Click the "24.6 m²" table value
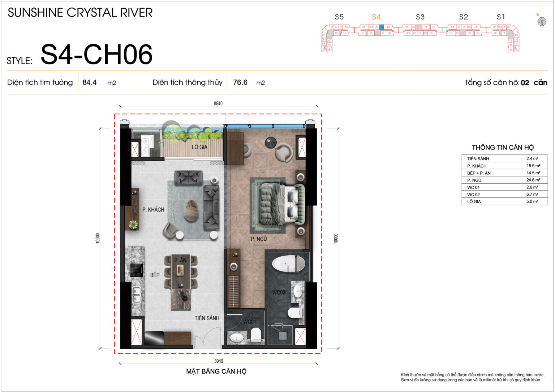The image size is (555, 392). tap(533, 180)
